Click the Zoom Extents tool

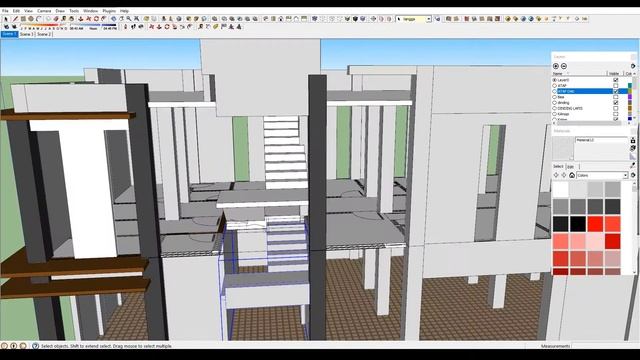click(x=136, y=19)
